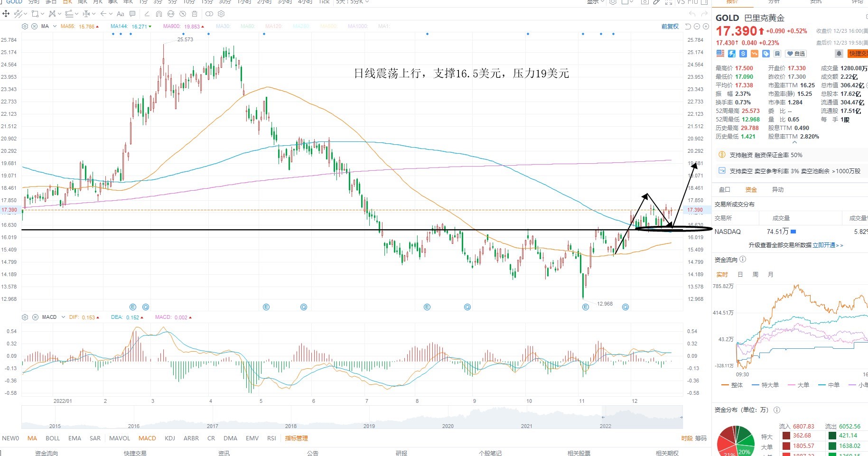868x456 pixels.
Task: Click the sync drawings icon
Action: pyautogui.click(x=171, y=14)
